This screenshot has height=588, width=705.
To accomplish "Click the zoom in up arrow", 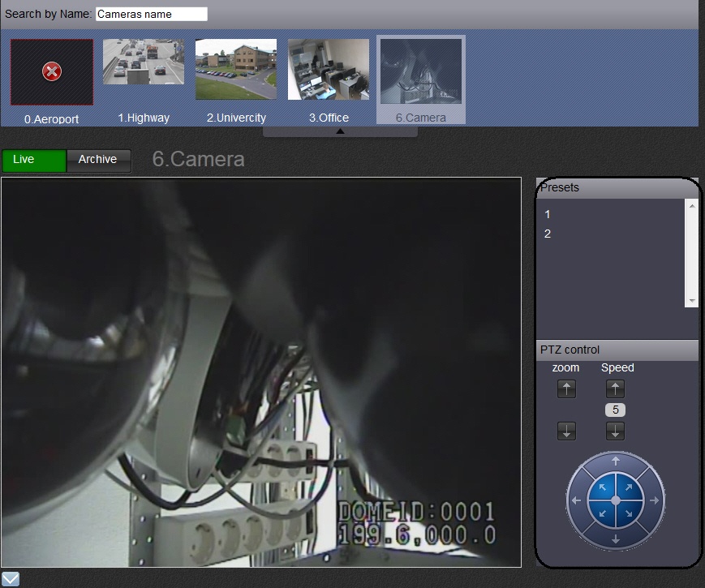I will click(566, 389).
